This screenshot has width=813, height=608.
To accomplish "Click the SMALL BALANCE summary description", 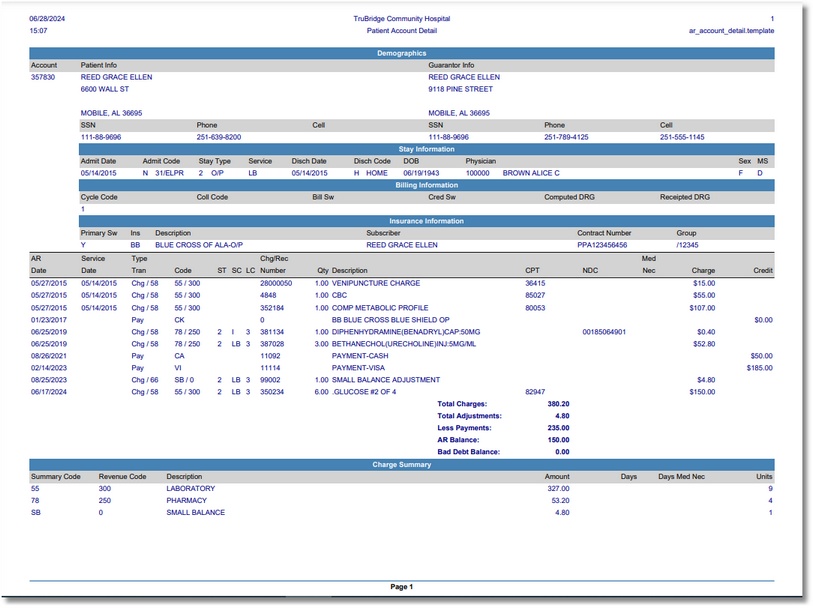I will tap(195, 513).
